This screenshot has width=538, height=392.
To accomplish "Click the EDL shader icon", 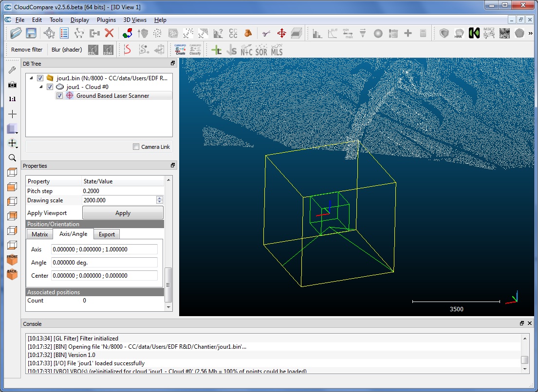I will (x=93, y=50).
